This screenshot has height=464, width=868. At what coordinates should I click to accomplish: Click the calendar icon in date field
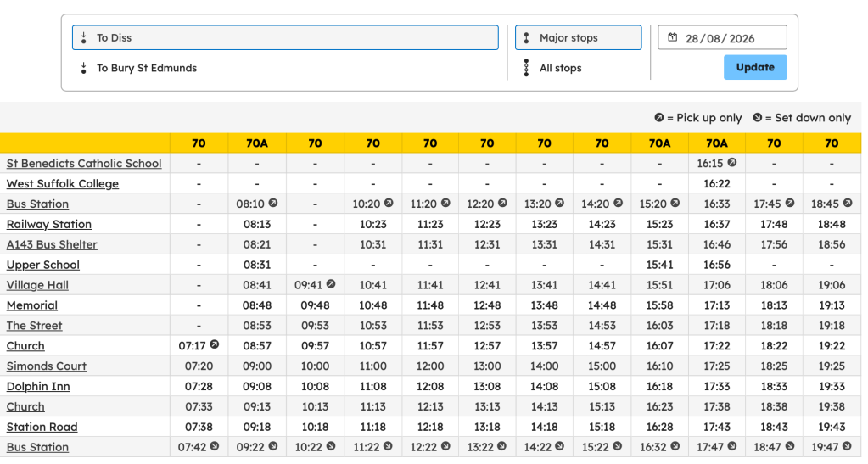click(x=673, y=37)
